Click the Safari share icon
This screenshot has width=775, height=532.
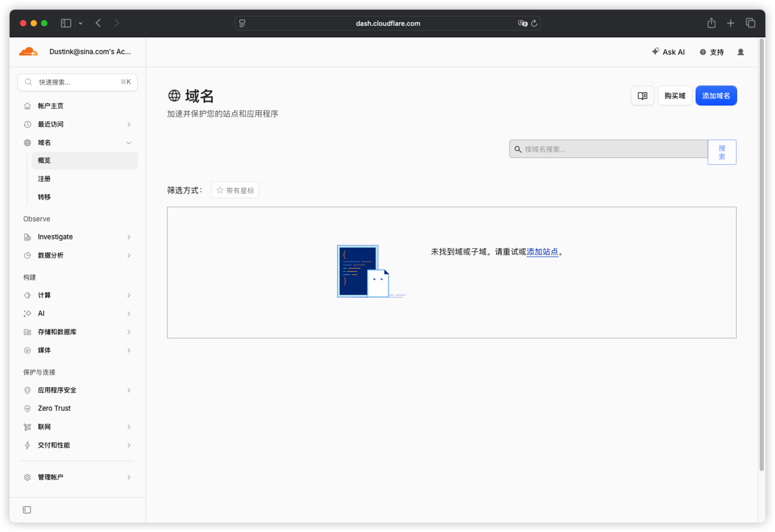[x=711, y=23]
